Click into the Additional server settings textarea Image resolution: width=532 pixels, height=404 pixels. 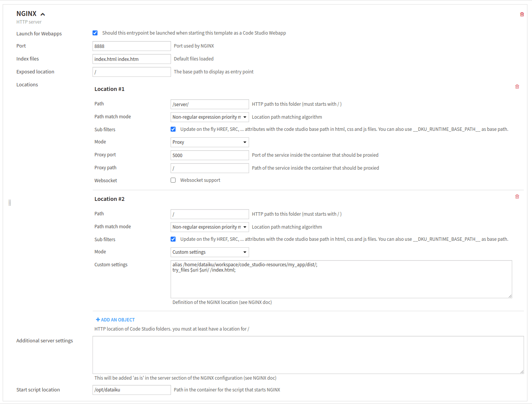tap(308, 355)
